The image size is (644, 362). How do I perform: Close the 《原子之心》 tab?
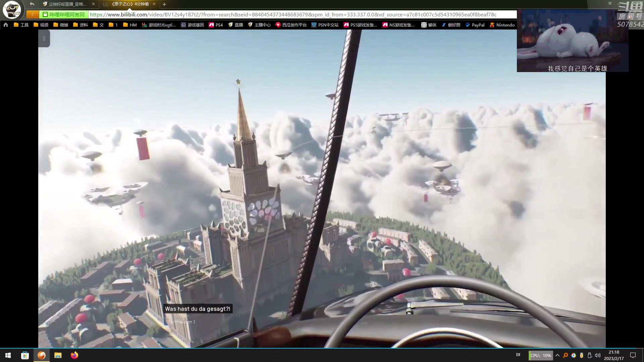tap(154, 4)
